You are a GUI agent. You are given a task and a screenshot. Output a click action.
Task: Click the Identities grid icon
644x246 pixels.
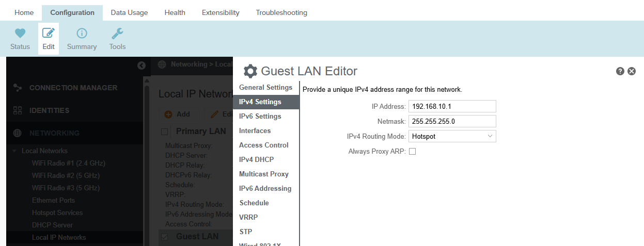point(18,110)
